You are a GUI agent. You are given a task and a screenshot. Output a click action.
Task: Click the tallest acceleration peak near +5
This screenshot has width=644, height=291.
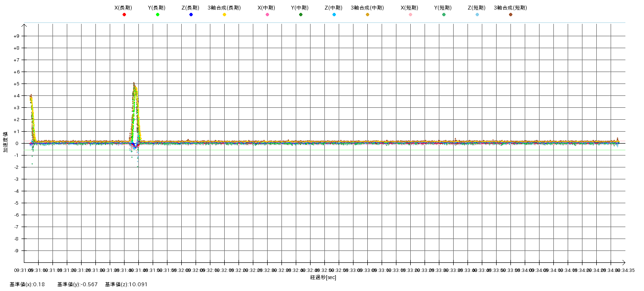tap(134, 84)
